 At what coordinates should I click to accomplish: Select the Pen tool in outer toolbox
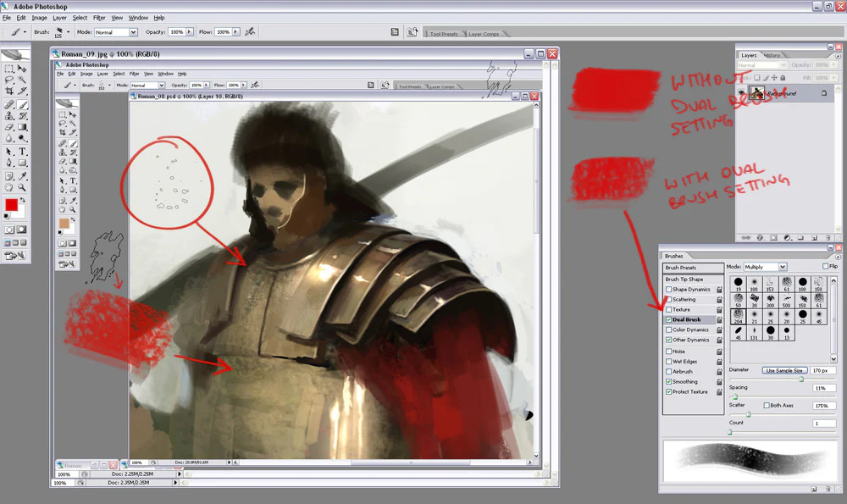tap(9, 163)
